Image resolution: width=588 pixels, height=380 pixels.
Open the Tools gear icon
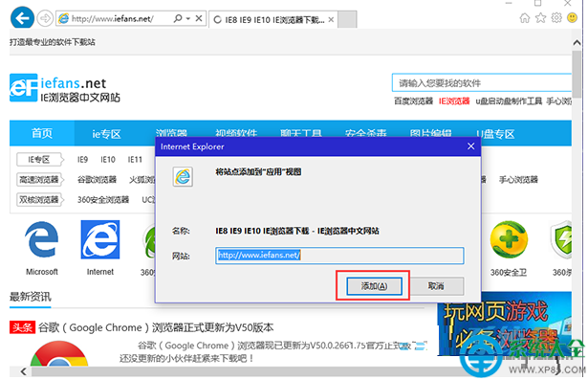(x=556, y=17)
